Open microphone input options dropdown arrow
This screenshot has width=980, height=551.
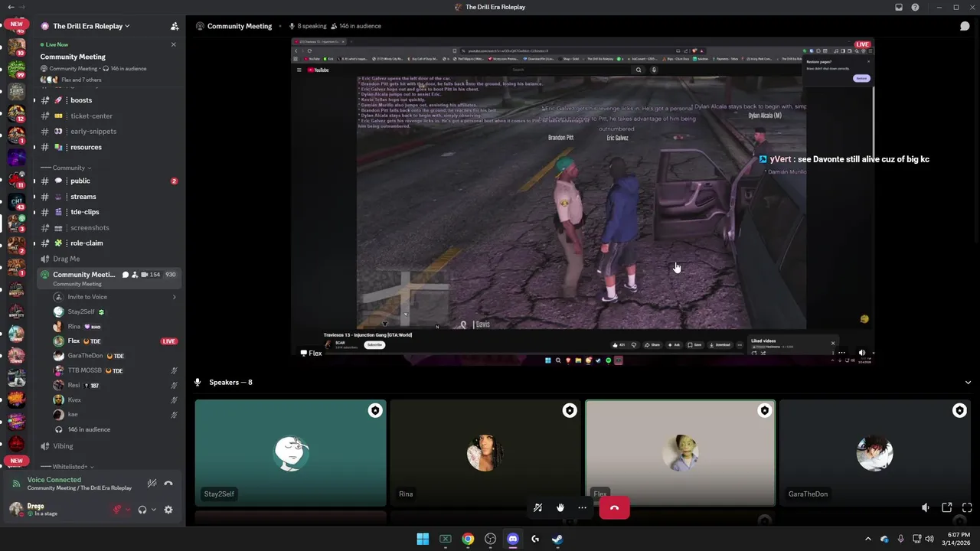[128, 510]
